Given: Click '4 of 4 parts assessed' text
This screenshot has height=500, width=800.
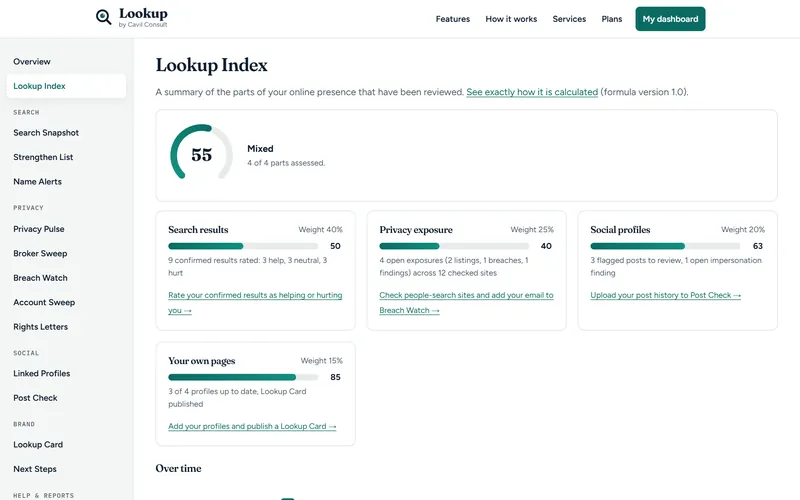Looking at the screenshot, I should coord(286,163).
